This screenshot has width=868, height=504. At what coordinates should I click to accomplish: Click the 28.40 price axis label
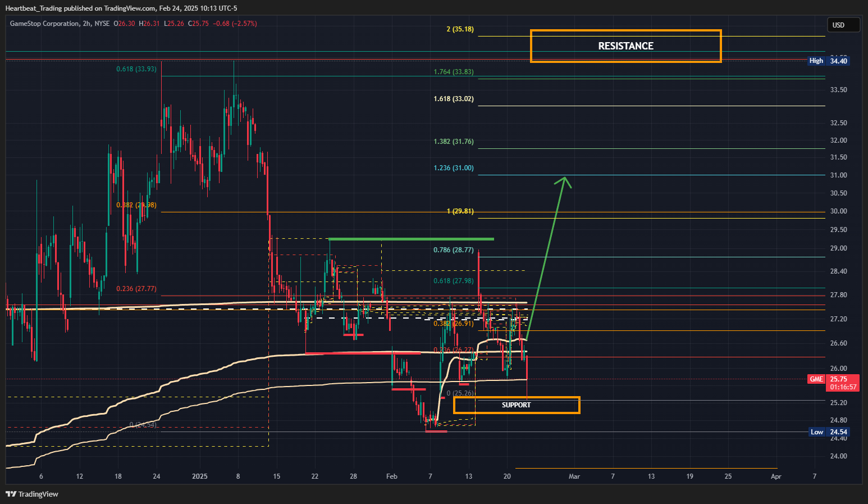point(838,271)
